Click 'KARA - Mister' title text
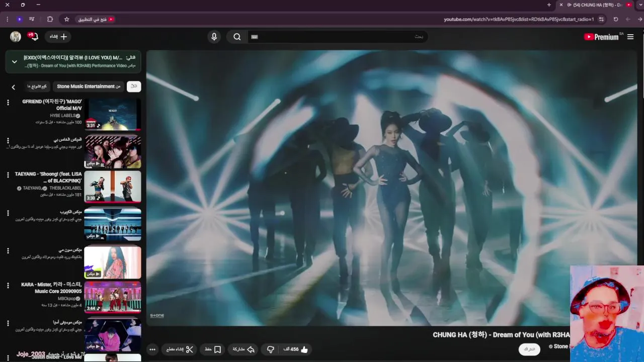 51,288
